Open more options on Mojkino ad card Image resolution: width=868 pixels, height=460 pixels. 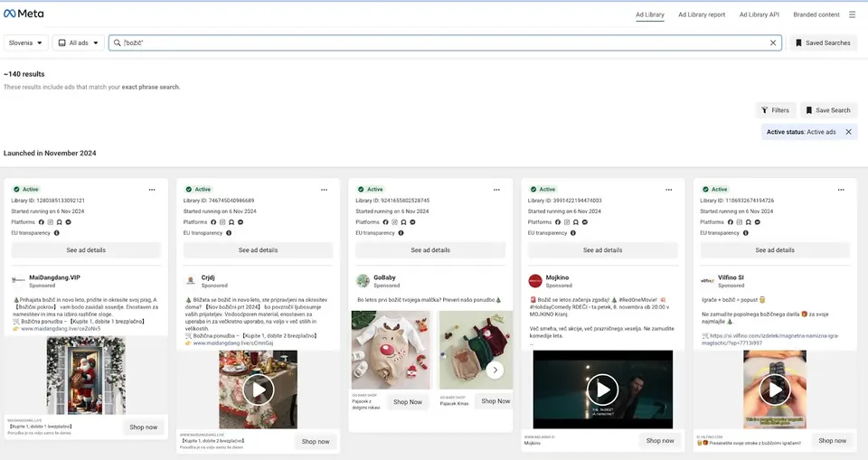point(669,190)
